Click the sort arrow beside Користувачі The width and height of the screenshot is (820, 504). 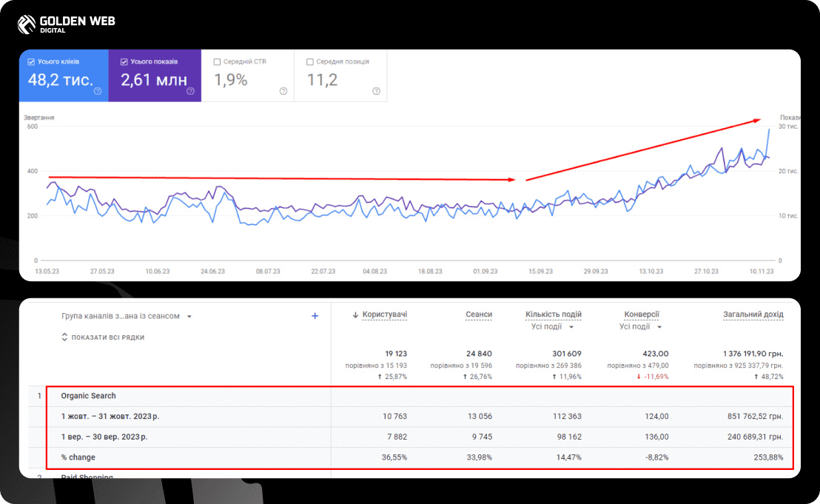click(x=356, y=315)
